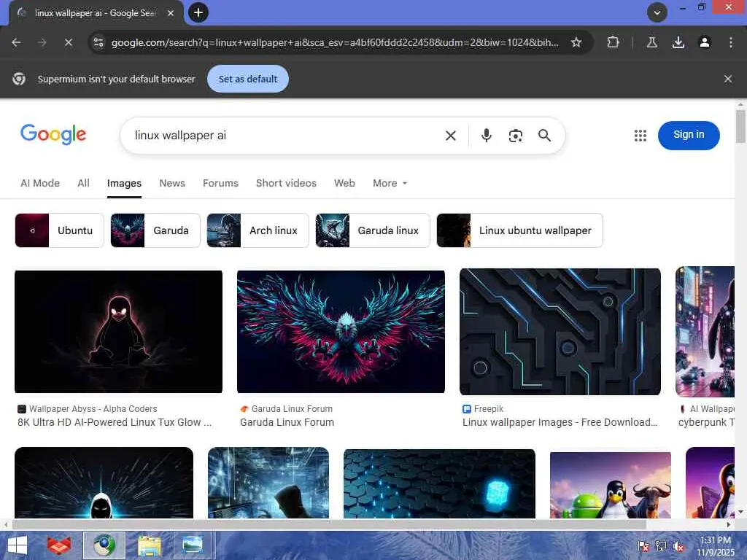This screenshot has width=747, height=560.
Task: Click the vertical scrollbar thumb
Action: [x=740, y=126]
